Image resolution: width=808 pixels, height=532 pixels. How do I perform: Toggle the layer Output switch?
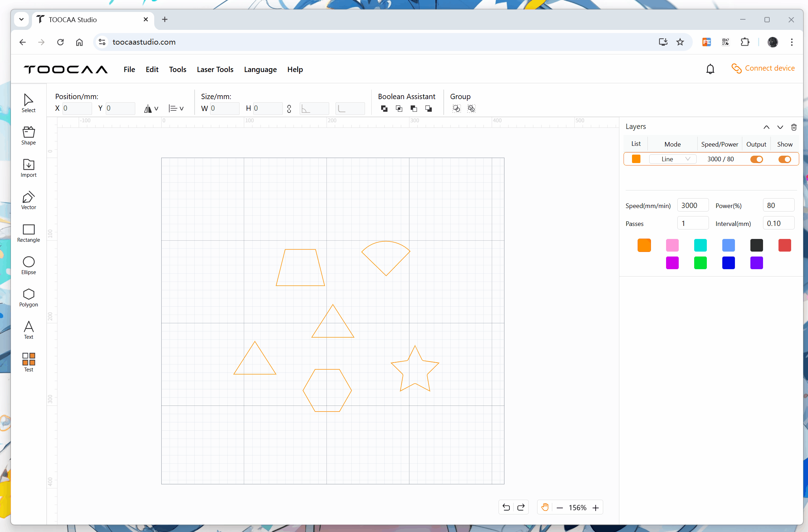click(756, 159)
